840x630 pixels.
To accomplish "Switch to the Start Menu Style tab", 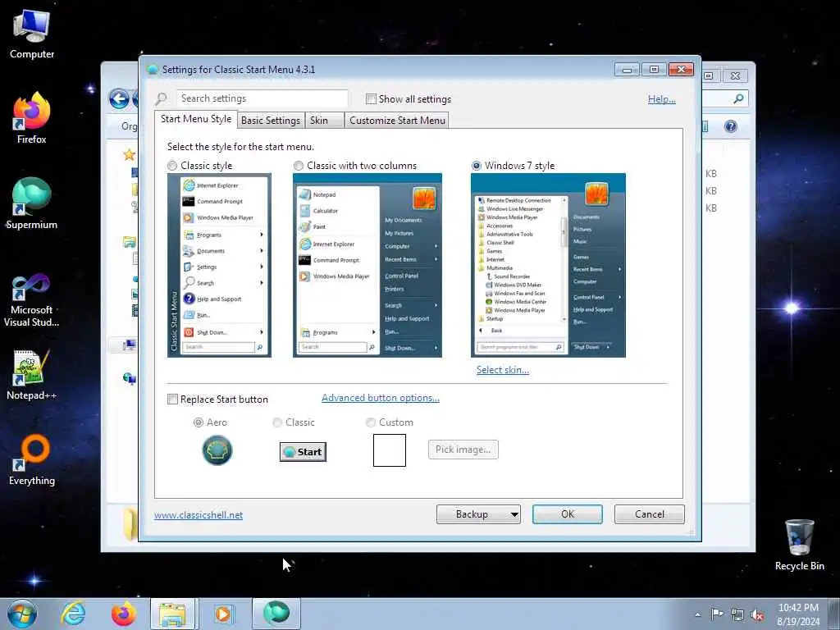I will point(196,119).
